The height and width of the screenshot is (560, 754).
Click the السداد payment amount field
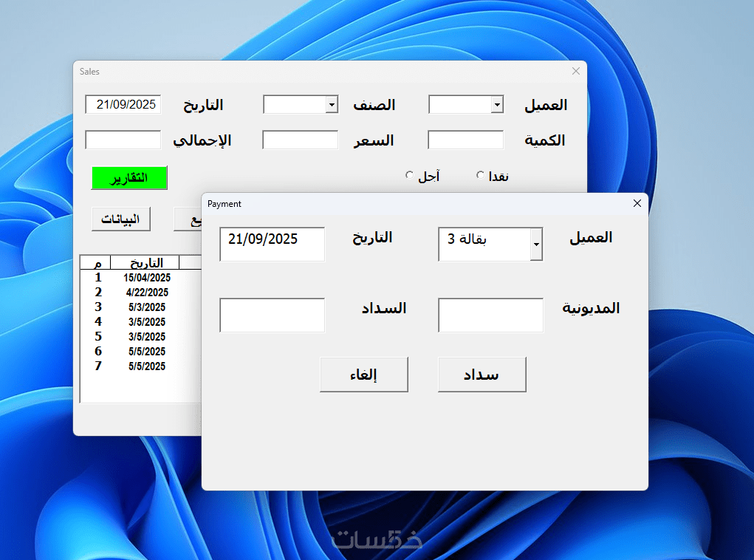273,315
